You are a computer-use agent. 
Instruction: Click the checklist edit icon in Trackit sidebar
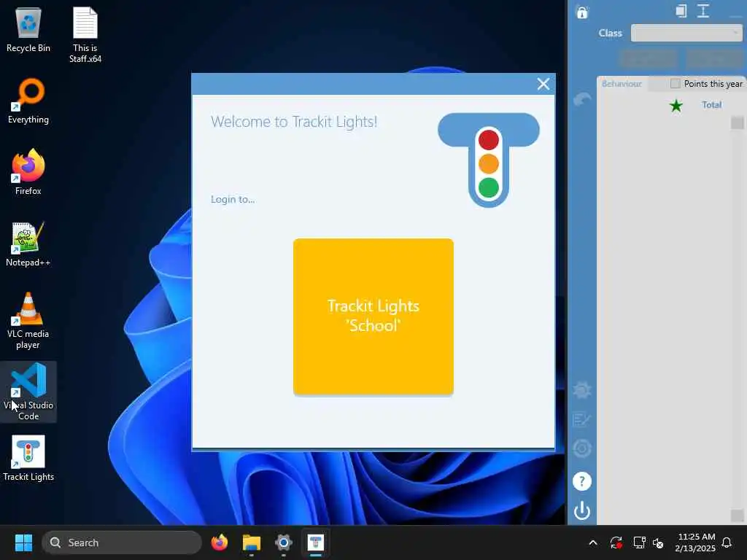(581, 419)
